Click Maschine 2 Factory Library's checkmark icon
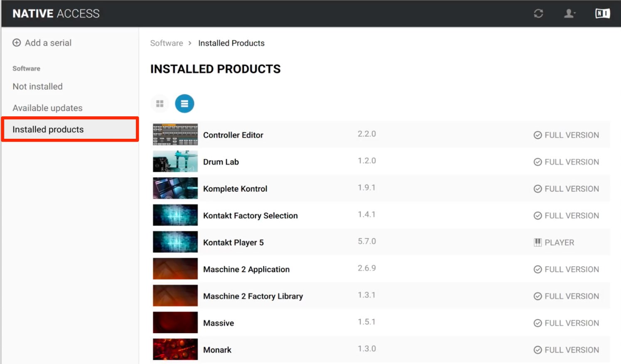The image size is (621, 364). coord(537,296)
